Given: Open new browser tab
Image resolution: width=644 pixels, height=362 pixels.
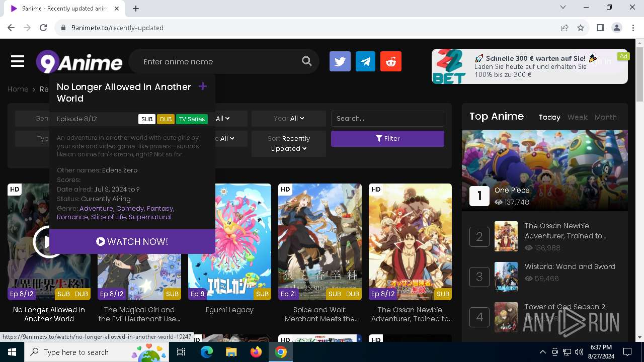Looking at the screenshot, I should click(136, 8).
